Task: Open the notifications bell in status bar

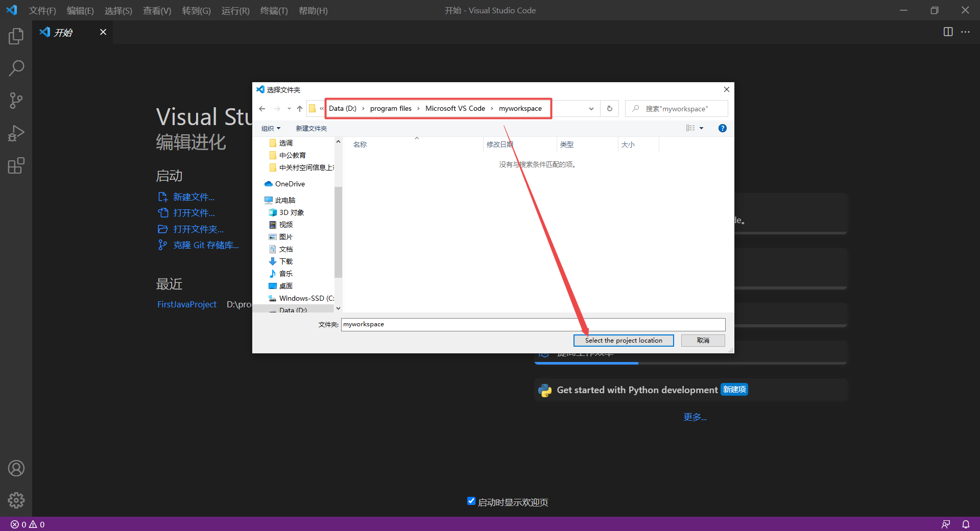Action: [x=966, y=524]
